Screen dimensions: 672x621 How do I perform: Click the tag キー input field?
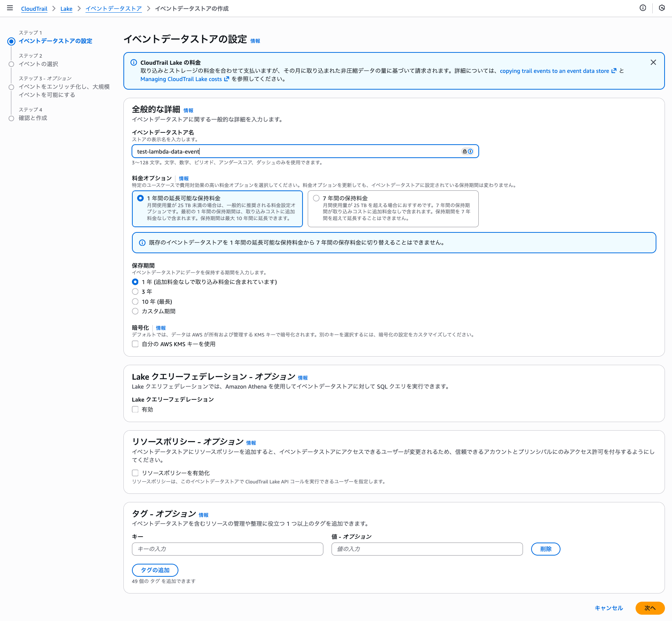[x=227, y=549]
